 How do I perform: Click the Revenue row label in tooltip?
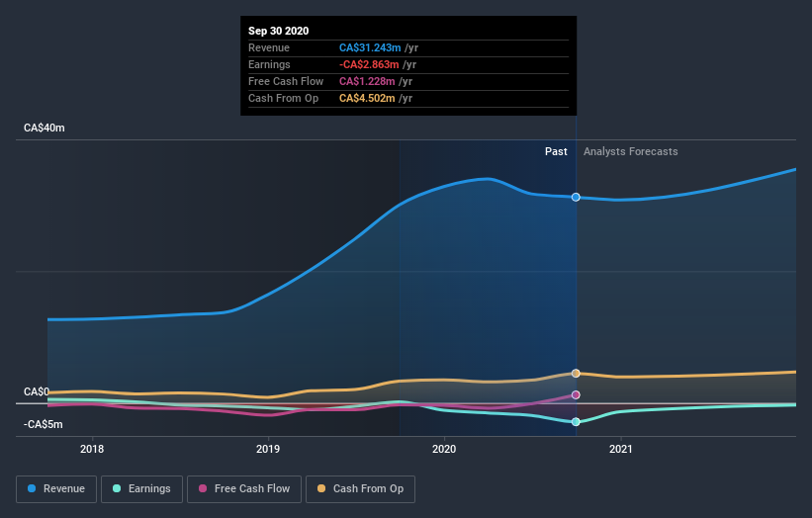coord(269,47)
